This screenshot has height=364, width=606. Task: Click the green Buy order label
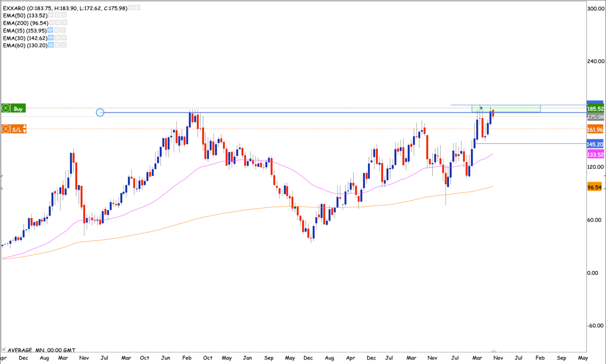[18, 109]
